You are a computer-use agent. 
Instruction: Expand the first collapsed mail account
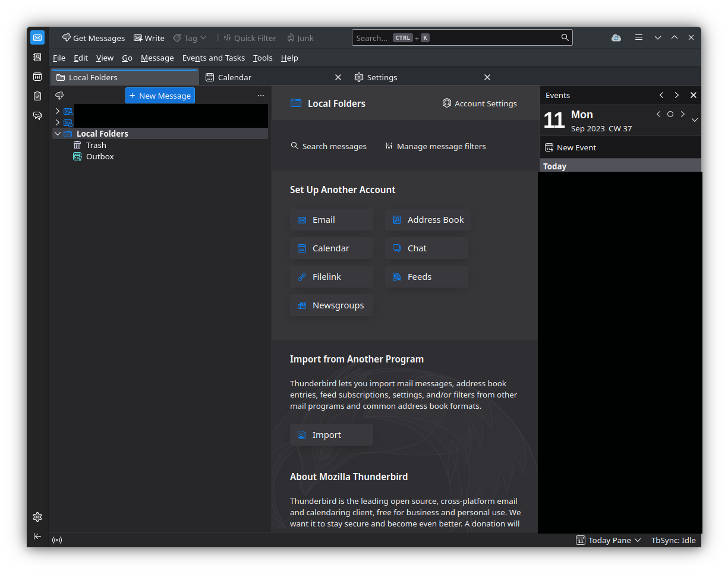point(57,111)
